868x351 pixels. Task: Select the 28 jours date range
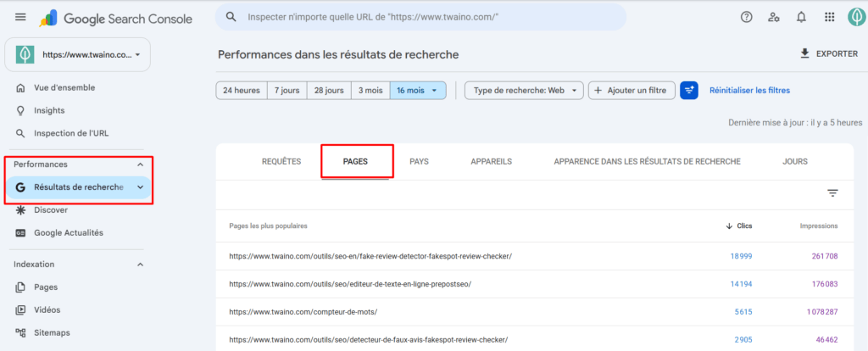point(329,90)
